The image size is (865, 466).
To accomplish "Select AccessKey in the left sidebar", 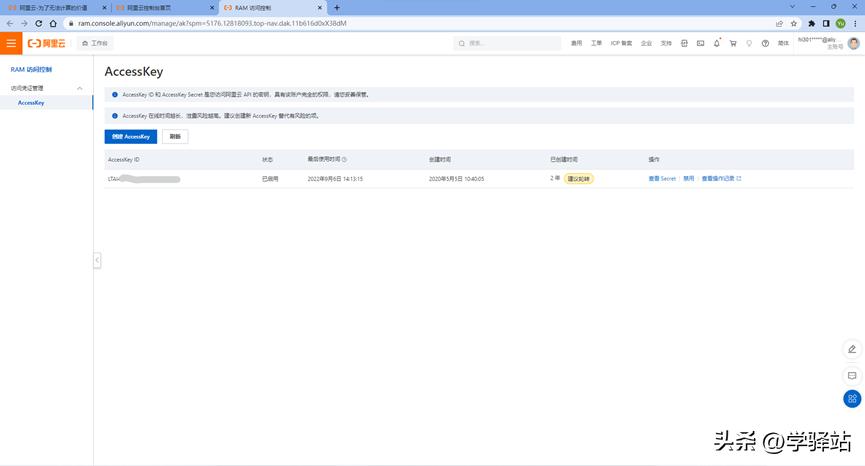I will 31,102.
